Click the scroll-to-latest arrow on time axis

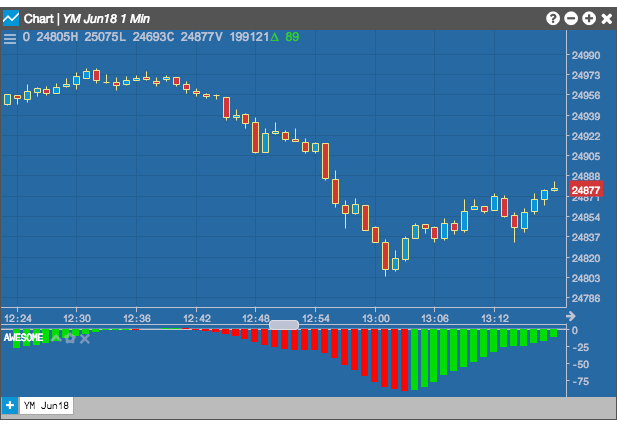tap(571, 316)
